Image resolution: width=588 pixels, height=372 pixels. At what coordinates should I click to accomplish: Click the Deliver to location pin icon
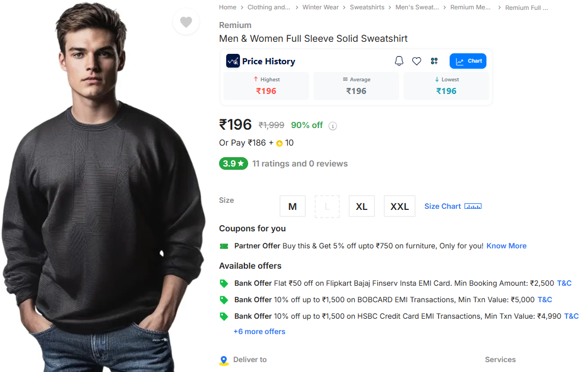point(223,360)
